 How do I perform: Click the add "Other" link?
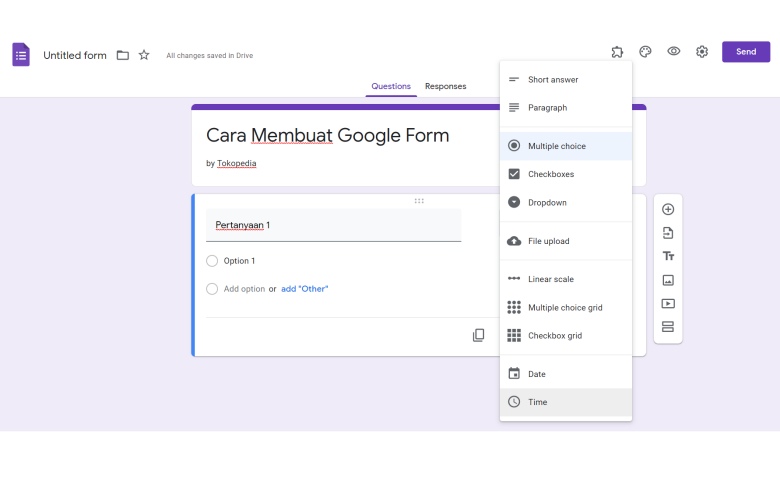[x=304, y=288]
